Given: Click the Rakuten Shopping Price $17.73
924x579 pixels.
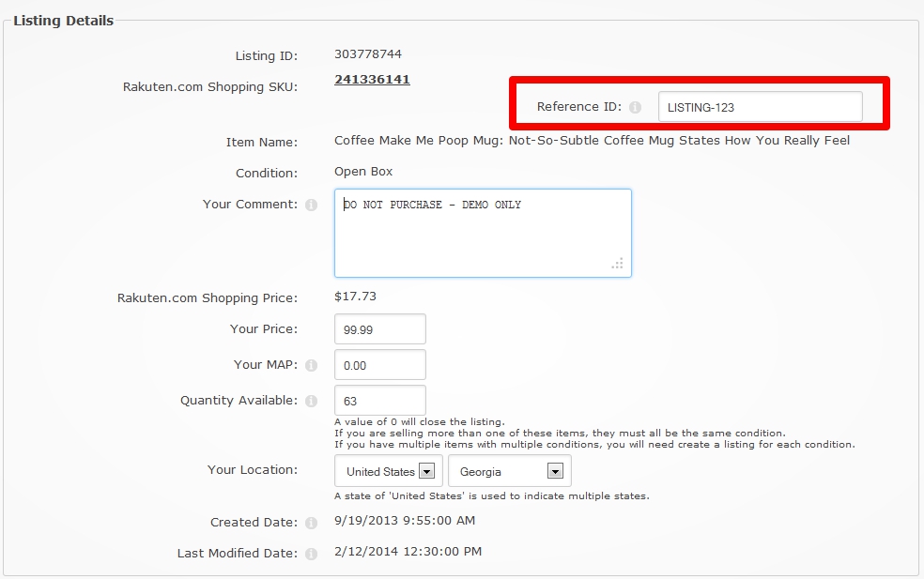Looking at the screenshot, I should pos(355,297).
